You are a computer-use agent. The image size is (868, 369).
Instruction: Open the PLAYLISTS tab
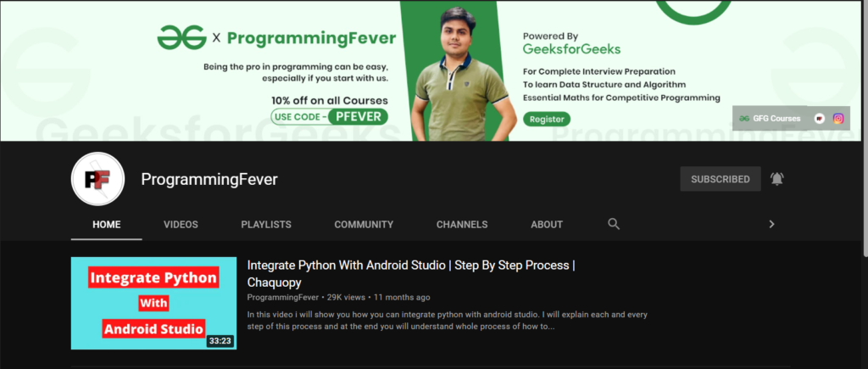[266, 225]
